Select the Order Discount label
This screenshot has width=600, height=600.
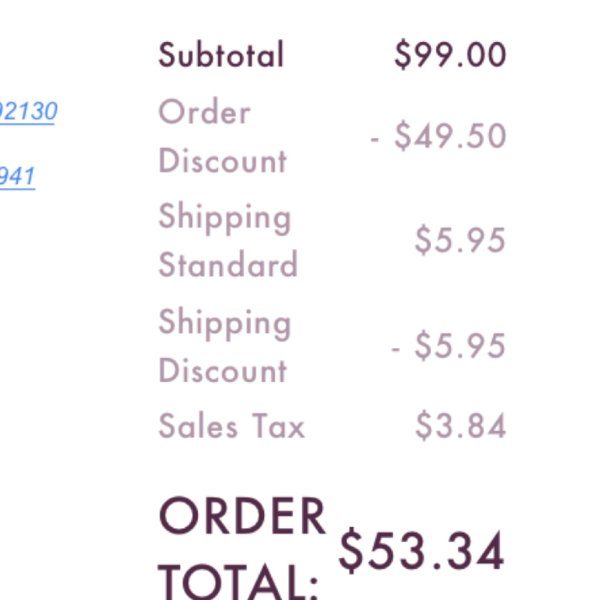pyautogui.click(x=222, y=136)
